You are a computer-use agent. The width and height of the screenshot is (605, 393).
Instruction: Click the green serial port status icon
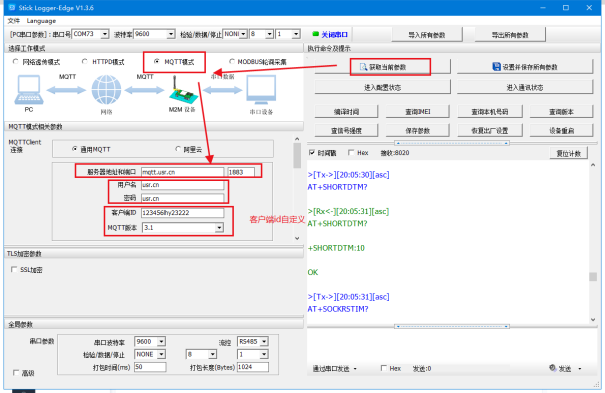tap(316, 34)
